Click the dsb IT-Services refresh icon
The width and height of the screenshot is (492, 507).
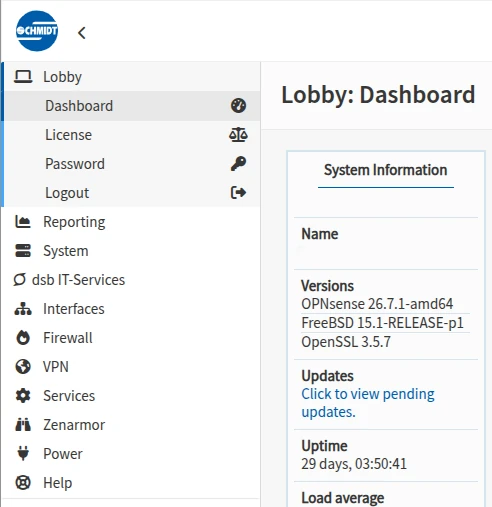tap(19, 280)
